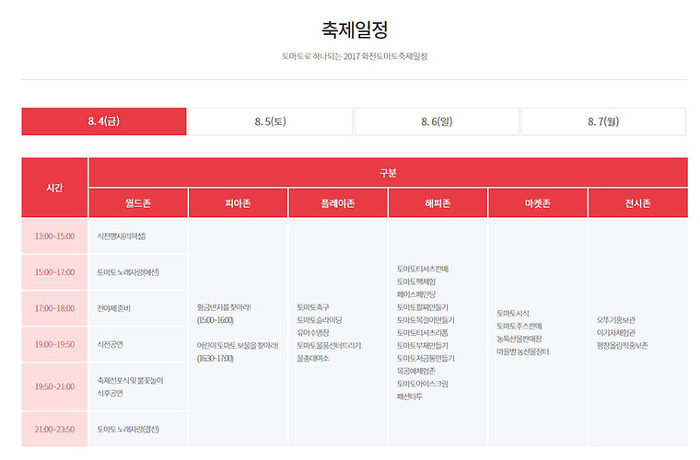Image resolution: width=700 pixels, height=460 pixels.
Task: Click the 토마토부채만들기 entry
Action: pyautogui.click(x=423, y=346)
